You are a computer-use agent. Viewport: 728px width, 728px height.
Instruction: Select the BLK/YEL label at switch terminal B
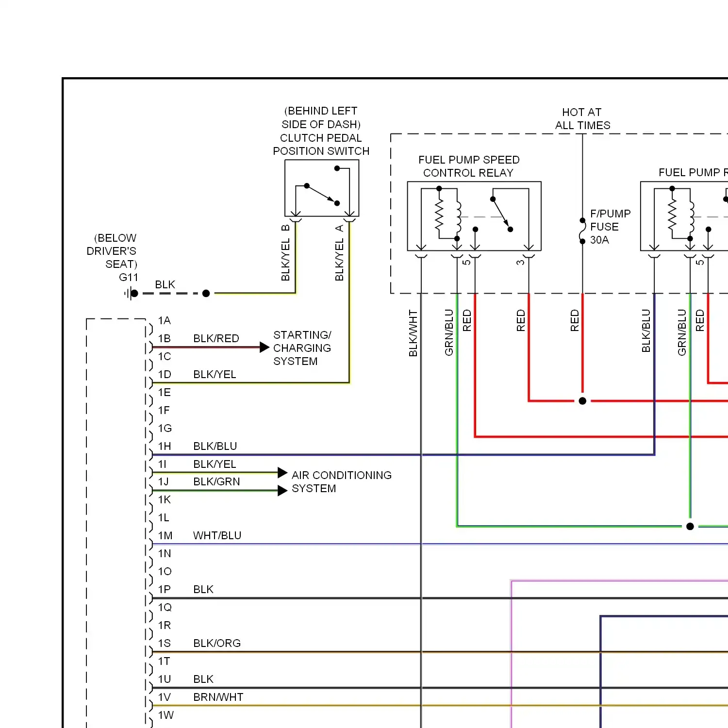click(285, 260)
